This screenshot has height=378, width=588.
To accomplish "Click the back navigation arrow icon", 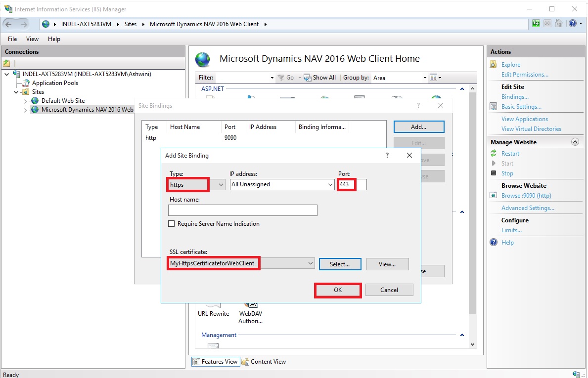I will tap(9, 24).
